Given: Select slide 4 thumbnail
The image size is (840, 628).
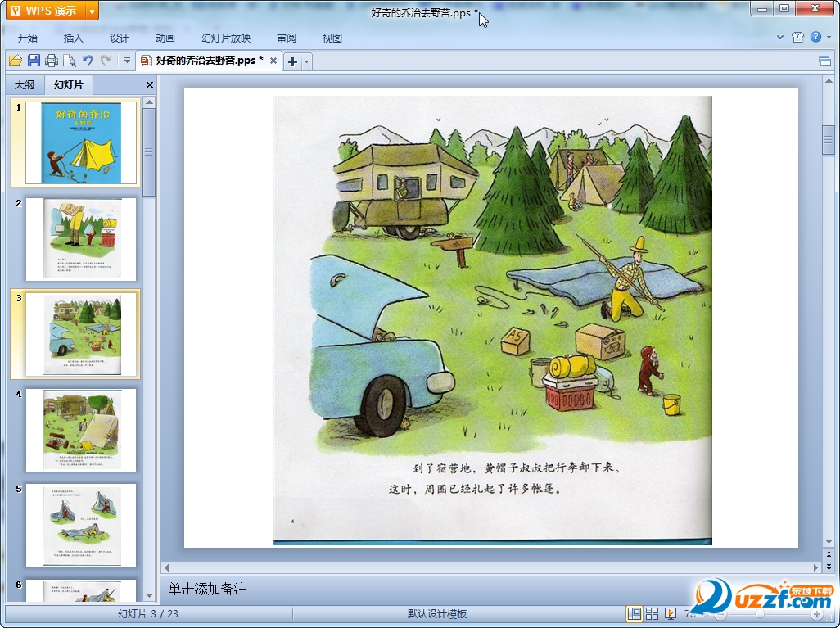Looking at the screenshot, I should [x=81, y=430].
